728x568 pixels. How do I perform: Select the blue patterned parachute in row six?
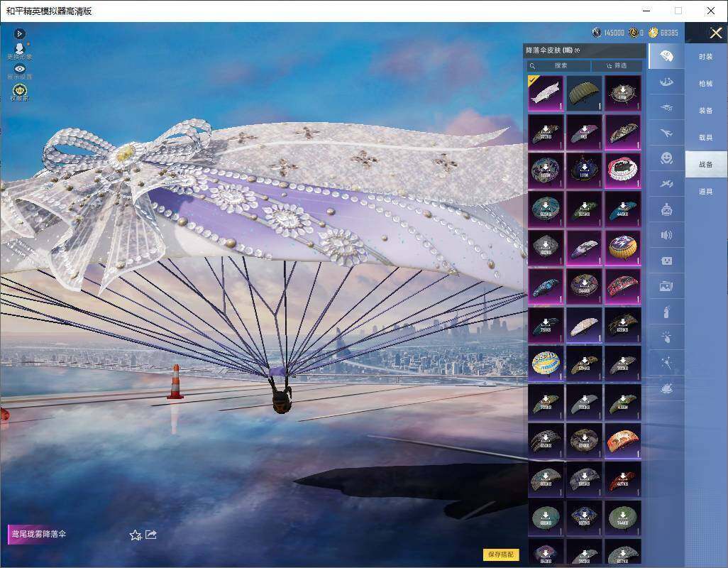click(x=546, y=286)
